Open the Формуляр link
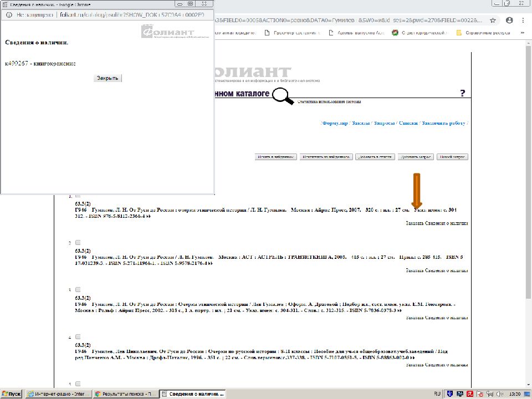This screenshot has width=532, height=399. [x=335, y=123]
